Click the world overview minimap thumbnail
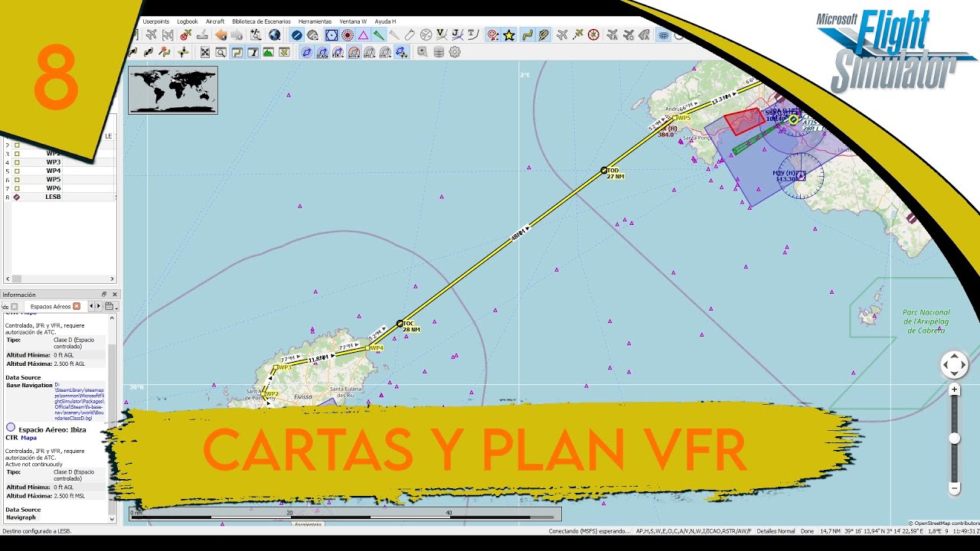 [x=173, y=90]
